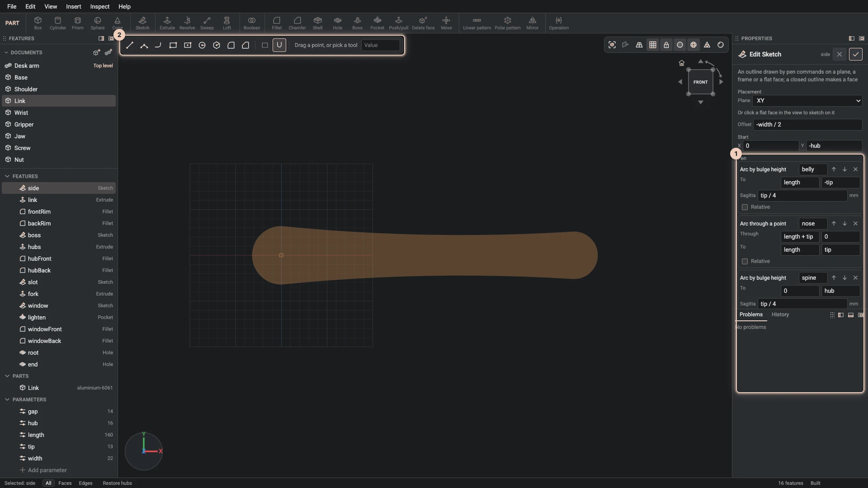Image resolution: width=868 pixels, height=488 pixels.
Task: Select the Move tool
Action: 446,23
